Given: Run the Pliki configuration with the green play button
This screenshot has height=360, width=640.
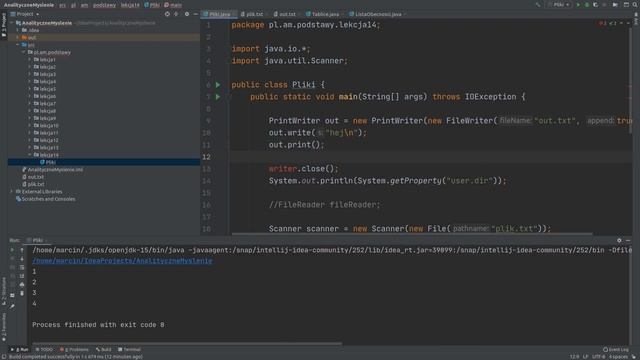Looking at the screenshot, I should 578,5.
